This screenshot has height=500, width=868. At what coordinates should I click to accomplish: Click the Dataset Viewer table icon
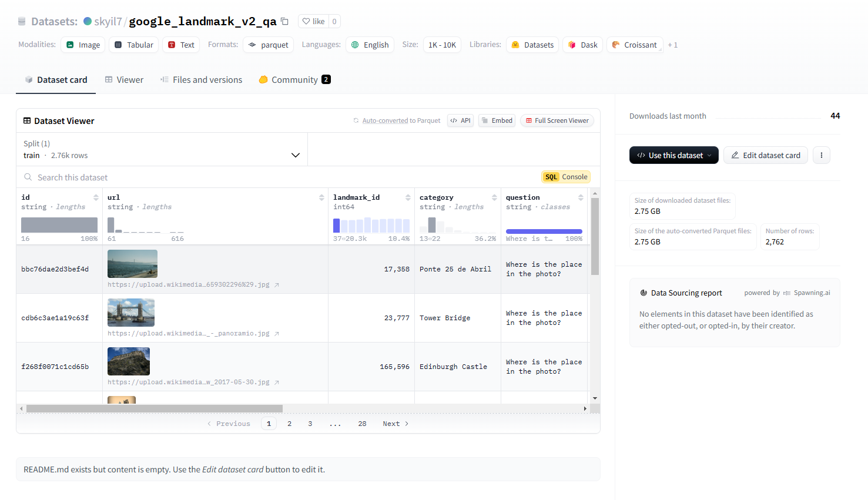[x=27, y=120]
